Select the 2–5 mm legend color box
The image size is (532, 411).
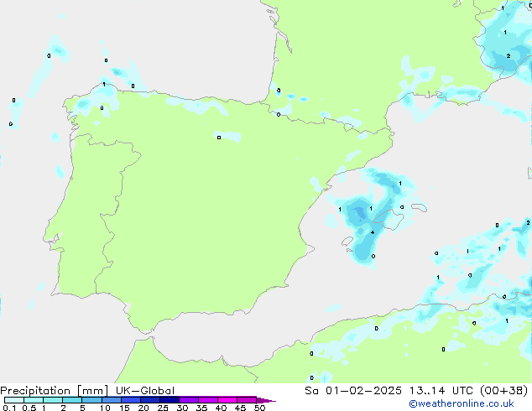(x=72, y=400)
